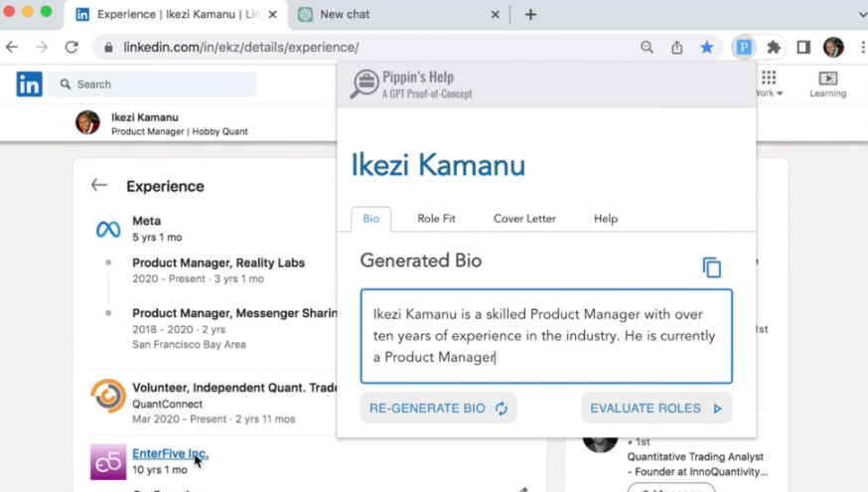The image size is (868, 492).
Task: Open the EnterFive Inc. link
Action: click(170, 453)
